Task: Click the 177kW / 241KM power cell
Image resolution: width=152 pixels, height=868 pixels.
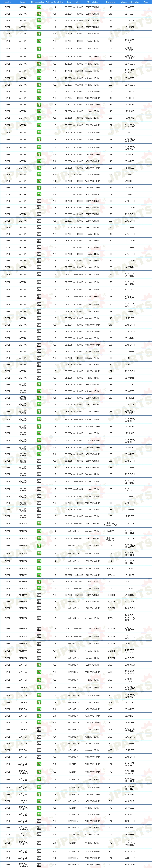Action: click(x=92, y=716)
